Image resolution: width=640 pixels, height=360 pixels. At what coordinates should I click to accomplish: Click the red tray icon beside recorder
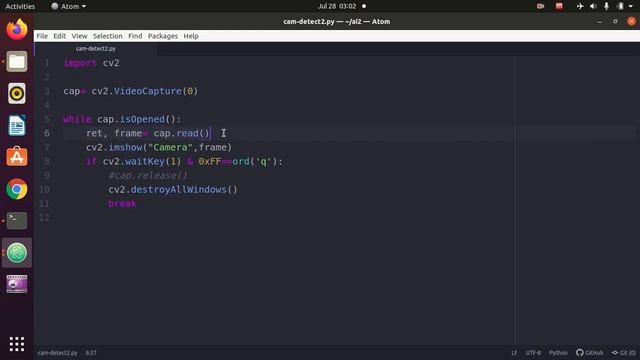click(x=559, y=6)
